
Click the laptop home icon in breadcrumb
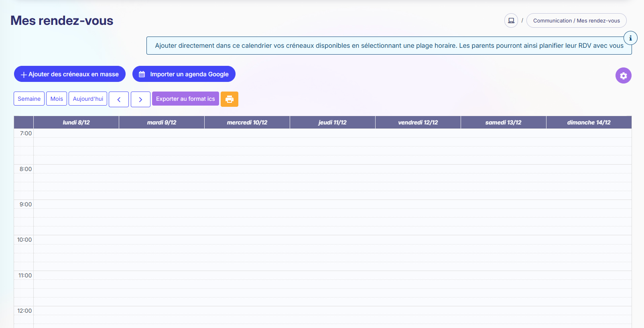click(x=511, y=20)
